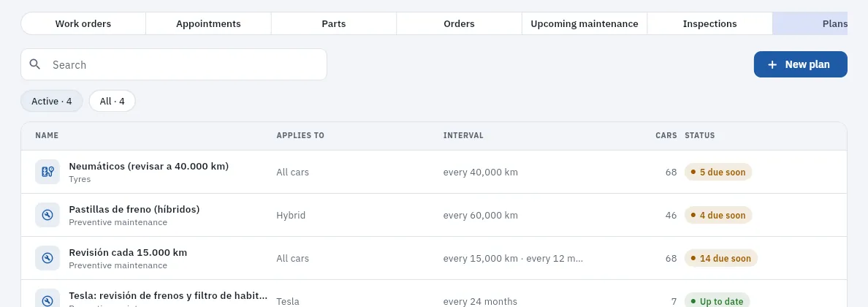Click the wrench icon beside Pastillas de freno
The width and height of the screenshot is (868, 307).
(47, 215)
